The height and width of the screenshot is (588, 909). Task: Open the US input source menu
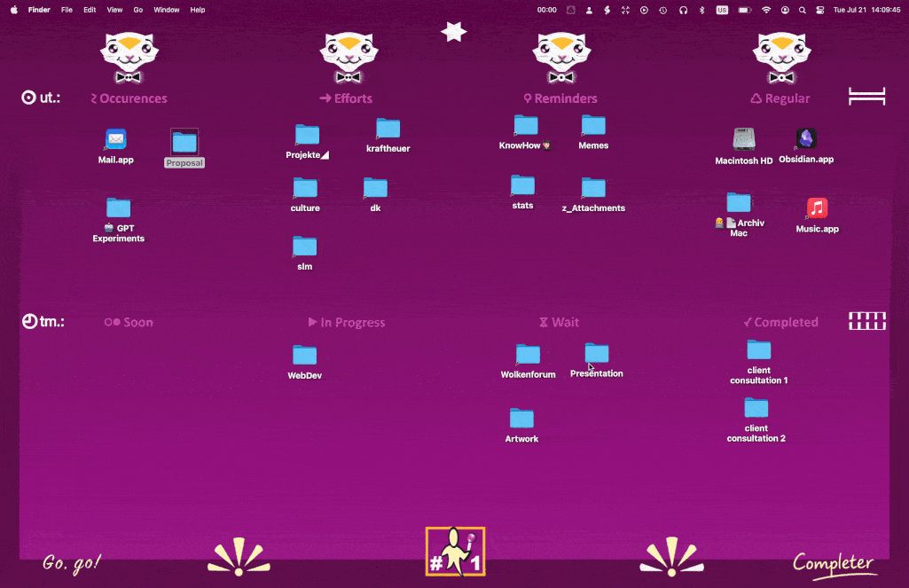[722, 10]
